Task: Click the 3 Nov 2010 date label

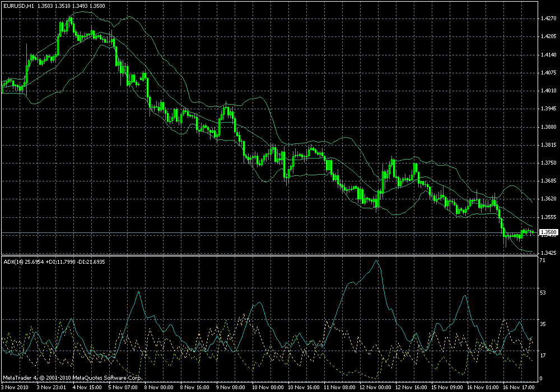Action: click(15, 387)
